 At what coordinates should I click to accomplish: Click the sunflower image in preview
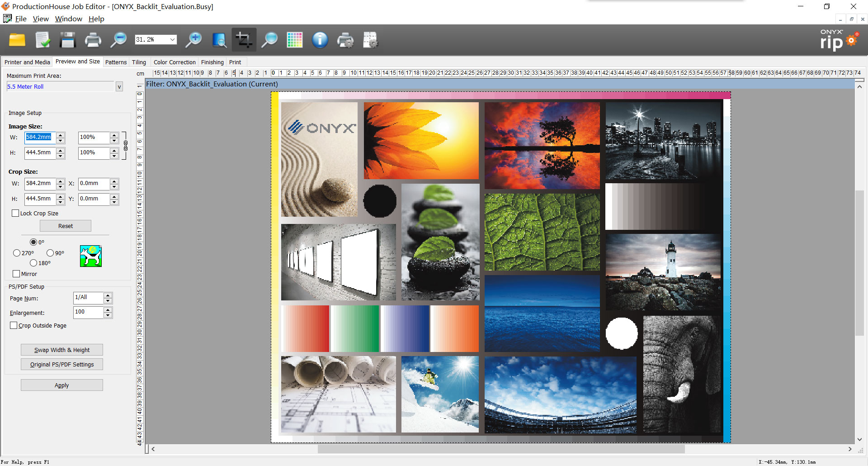421,141
